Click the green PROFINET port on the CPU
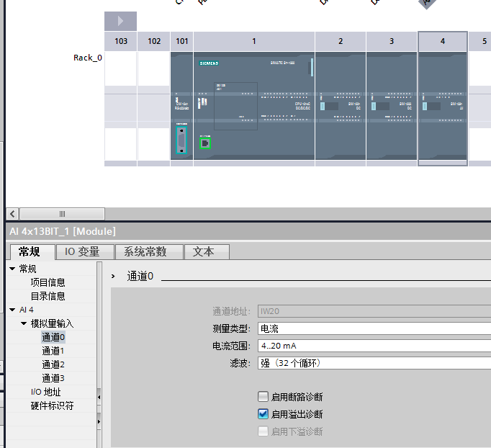Screen dimensions: 491x448 click(205, 143)
